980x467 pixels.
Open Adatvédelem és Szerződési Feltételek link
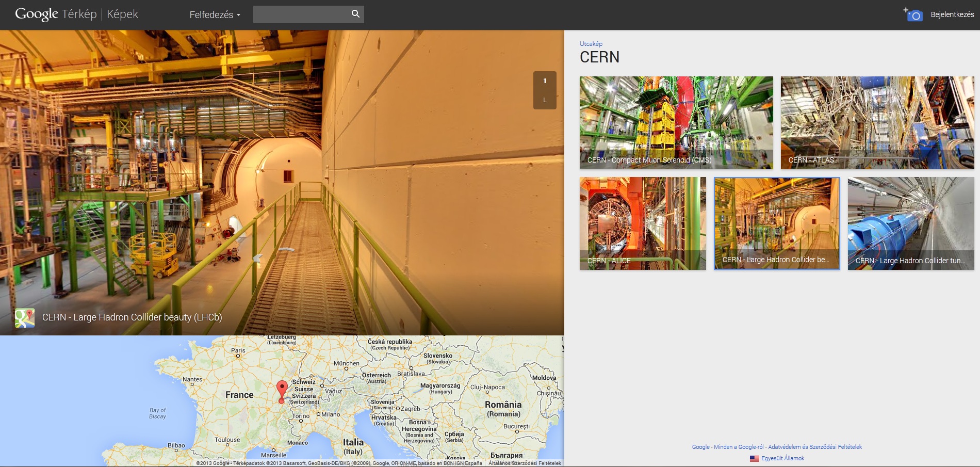point(815,447)
